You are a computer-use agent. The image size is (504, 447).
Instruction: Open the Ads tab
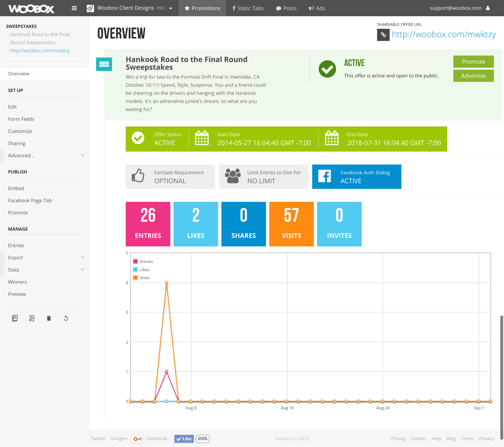(x=317, y=8)
